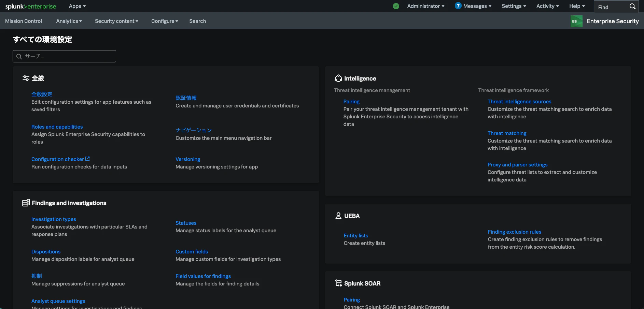Open Proxy and parser settings

point(518,165)
